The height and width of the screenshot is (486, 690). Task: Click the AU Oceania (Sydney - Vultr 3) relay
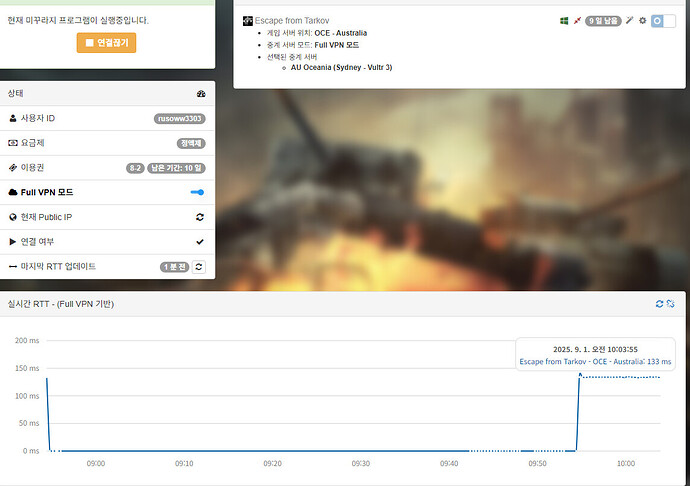point(341,67)
